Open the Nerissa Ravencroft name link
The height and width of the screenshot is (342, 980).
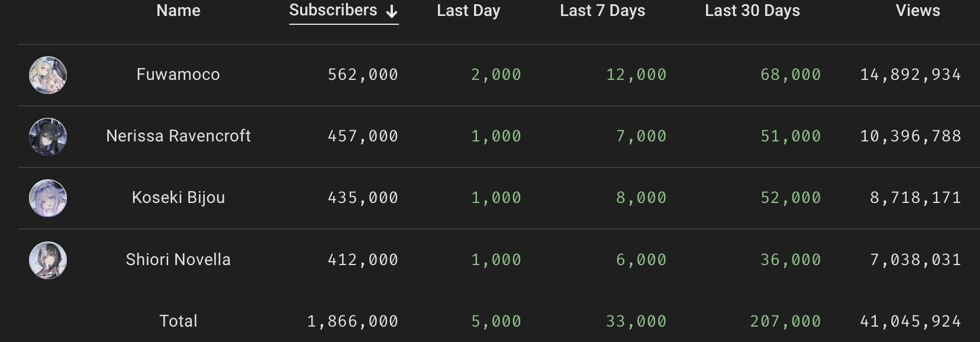pos(178,136)
